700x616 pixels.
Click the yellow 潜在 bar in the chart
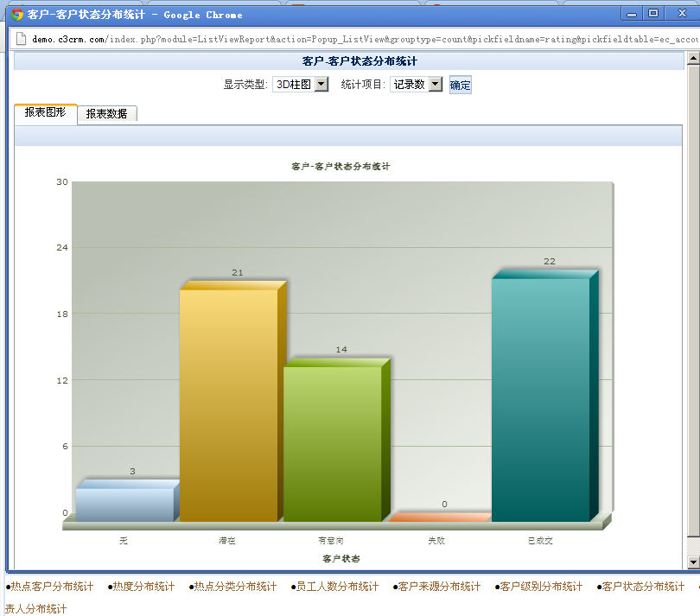click(228, 404)
